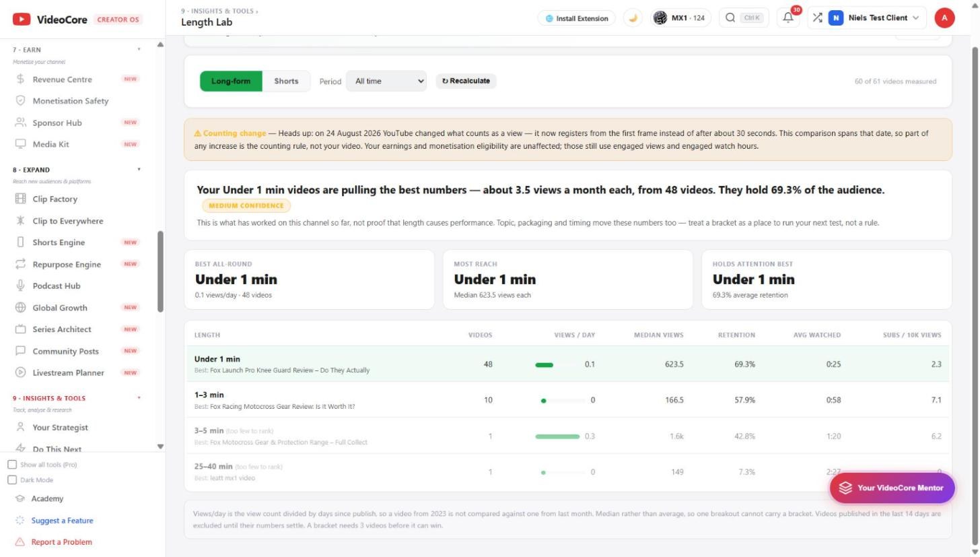Switch to the Shorts tab
980x557 pixels.
(286, 81)
